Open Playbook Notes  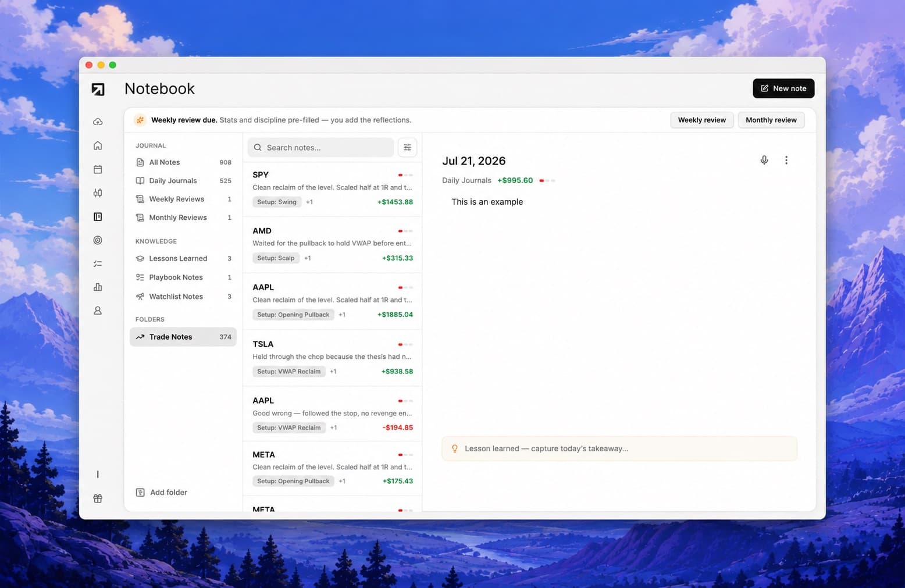[x=183, y=277]
